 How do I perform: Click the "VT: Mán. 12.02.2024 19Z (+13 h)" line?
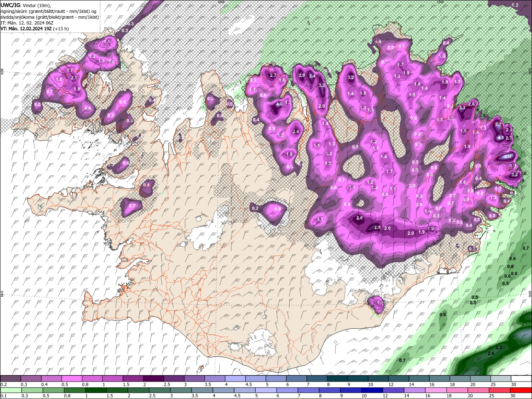click(x=35, y=29)
